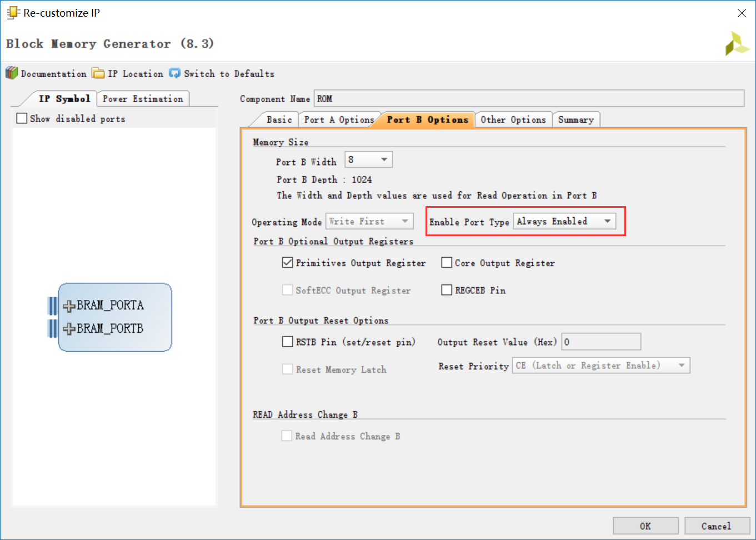This screenshot has height=540, width=756.
Task: Click the Port B Optional Output Registers heading
Action: 333,241
